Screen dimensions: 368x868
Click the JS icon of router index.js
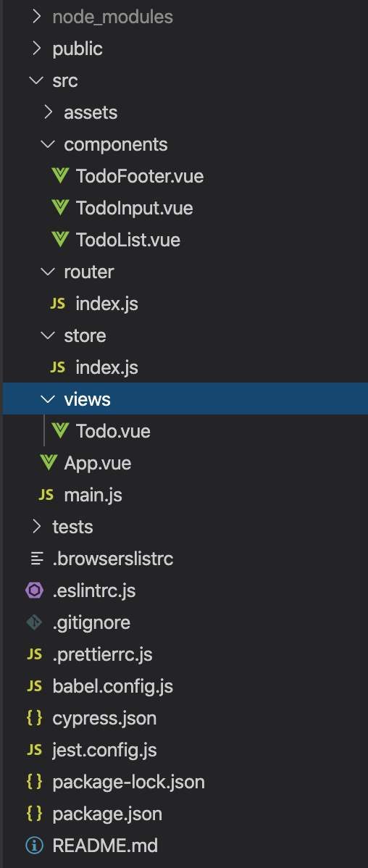(57, 304)
